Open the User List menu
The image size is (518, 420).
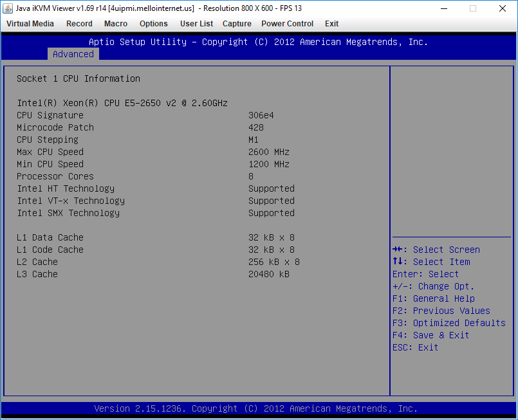[x=196, y=24]
